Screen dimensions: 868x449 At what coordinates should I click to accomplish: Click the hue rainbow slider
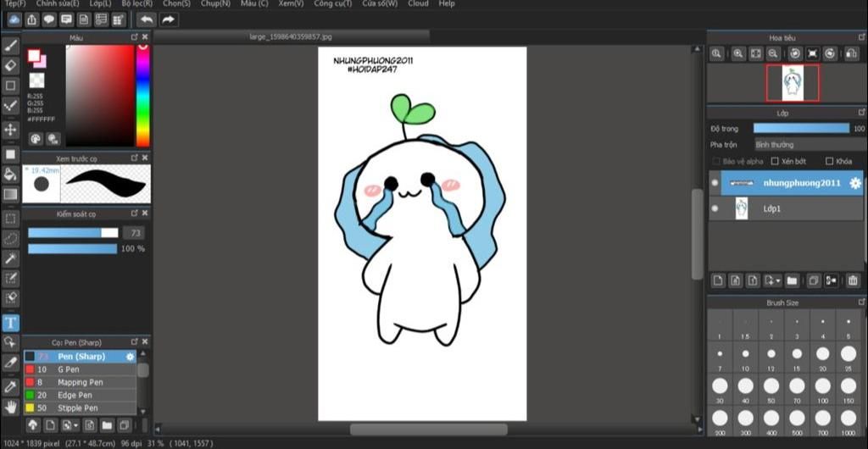(x=142, y=96)
